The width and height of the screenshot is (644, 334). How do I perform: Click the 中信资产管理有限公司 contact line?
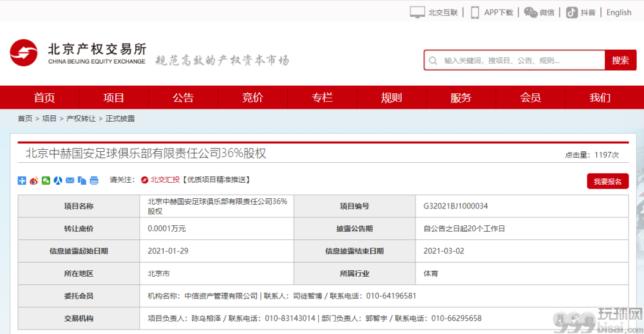[282, 296]
